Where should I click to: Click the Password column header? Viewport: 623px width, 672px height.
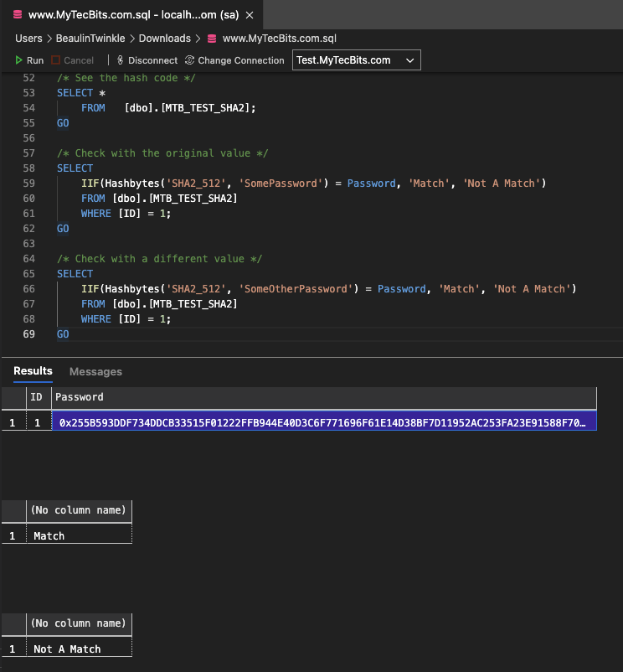80,397
